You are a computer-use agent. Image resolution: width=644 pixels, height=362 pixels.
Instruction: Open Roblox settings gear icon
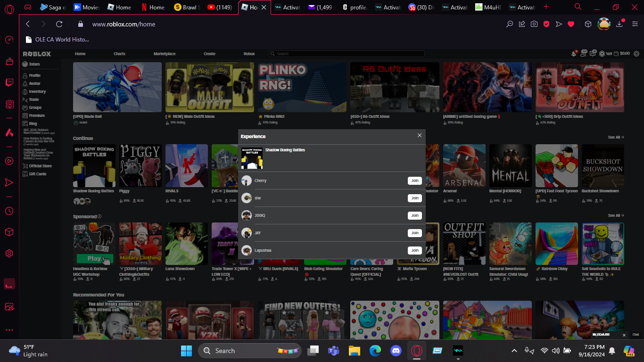coord(636,54)
